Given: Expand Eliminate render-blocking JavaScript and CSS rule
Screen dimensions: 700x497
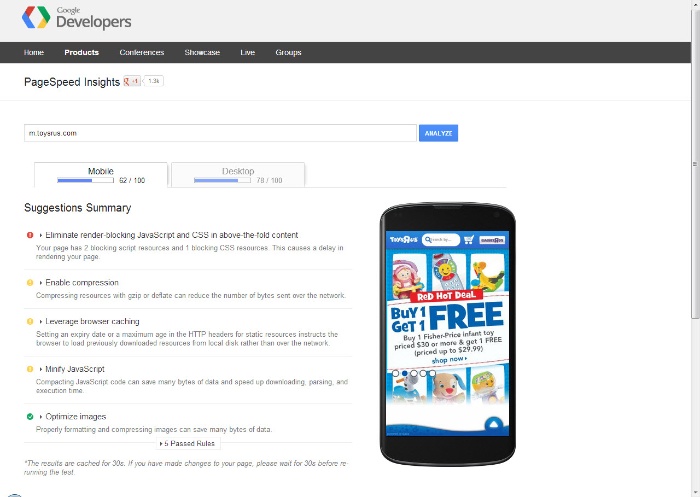Looking at the screenshot, I should click(x=169, y=235).
